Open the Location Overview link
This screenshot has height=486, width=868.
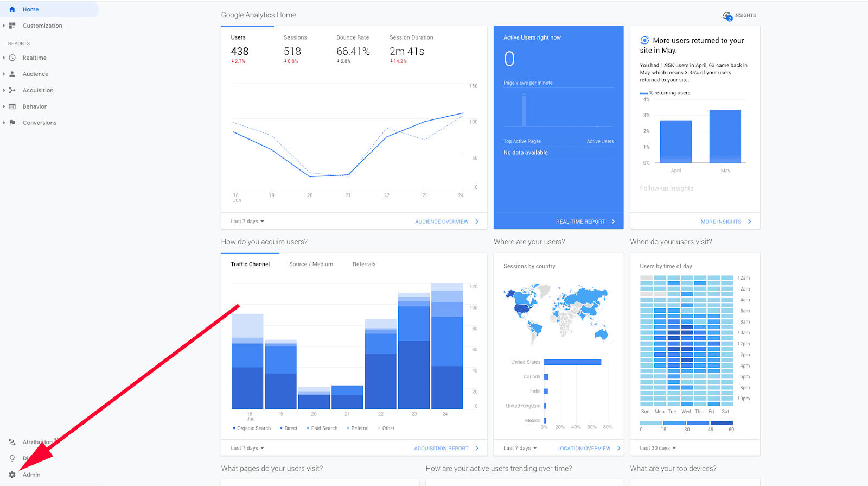coord(584,449)
